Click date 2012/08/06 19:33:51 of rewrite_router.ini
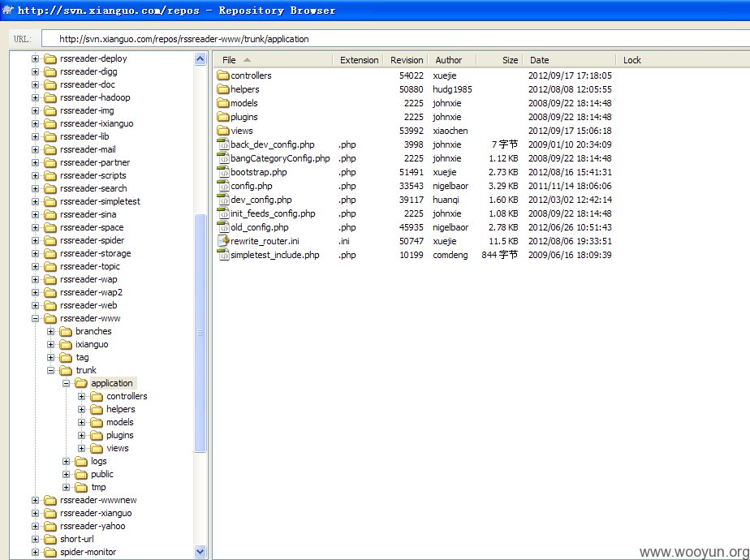Image resolution: width=750 pixels, height=560 pixels. point(570,241)
